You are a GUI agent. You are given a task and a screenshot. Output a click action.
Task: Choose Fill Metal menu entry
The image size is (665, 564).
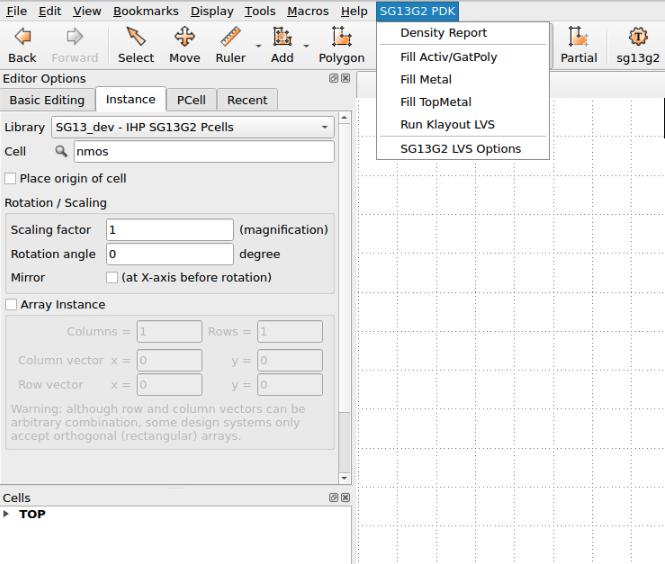coord(463,79)
